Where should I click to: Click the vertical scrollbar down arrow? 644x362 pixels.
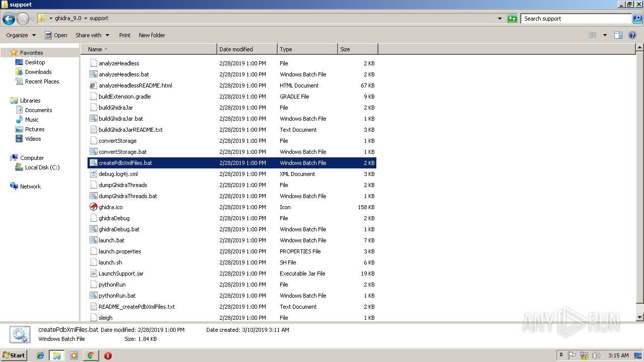click(x=639, y=317)
